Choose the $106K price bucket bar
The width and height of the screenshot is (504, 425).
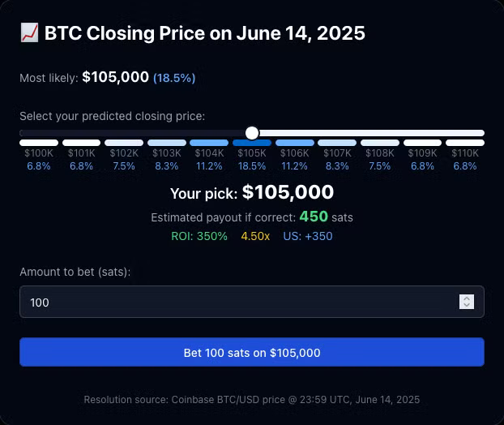[x=295, y=143]
